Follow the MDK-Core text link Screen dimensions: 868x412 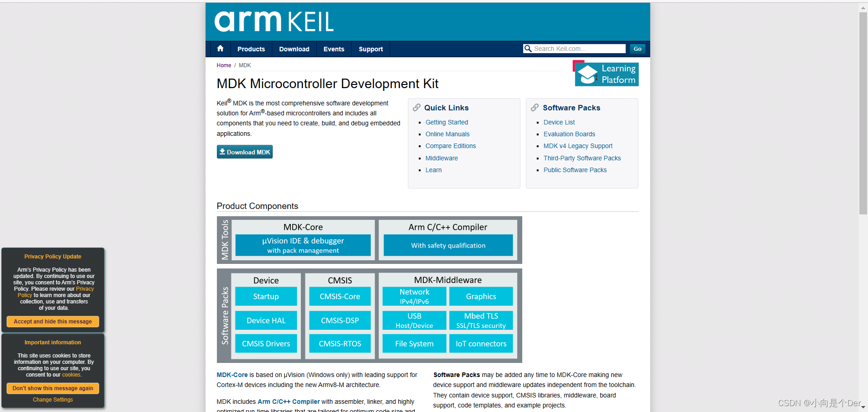(x=232, y=375)
